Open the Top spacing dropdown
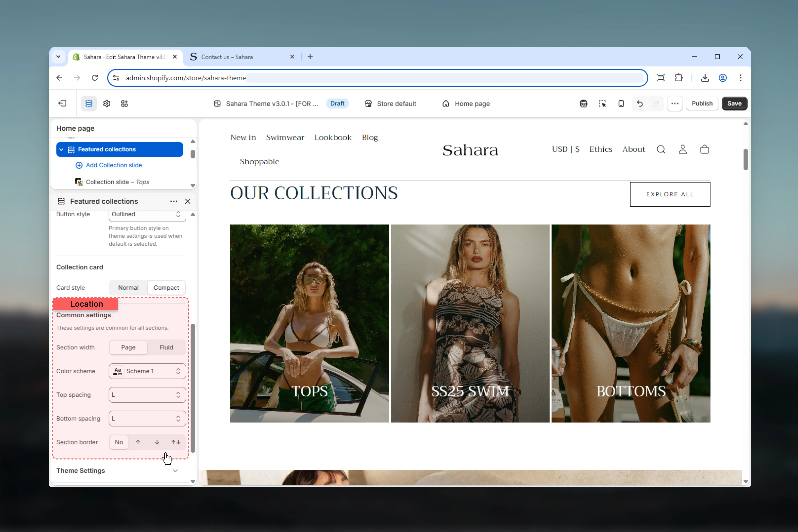Image resolution: width=798 pixels, height=532 pixels. click(147, 394)
